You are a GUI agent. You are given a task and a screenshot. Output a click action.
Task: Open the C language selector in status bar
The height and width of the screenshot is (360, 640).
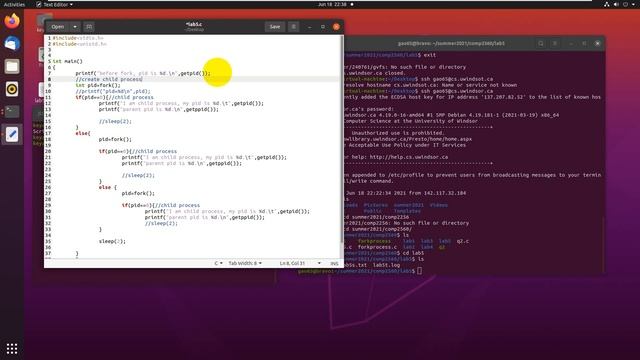[218, 263]
